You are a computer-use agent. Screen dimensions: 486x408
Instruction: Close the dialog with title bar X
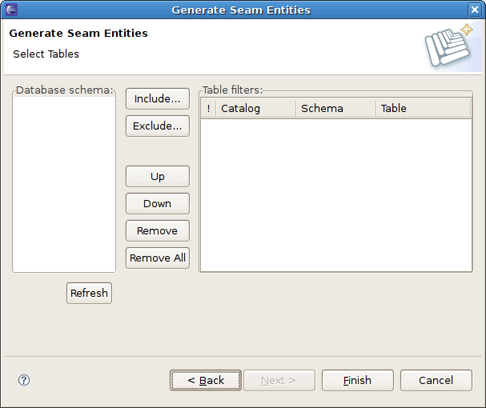(x=474, y=10)
